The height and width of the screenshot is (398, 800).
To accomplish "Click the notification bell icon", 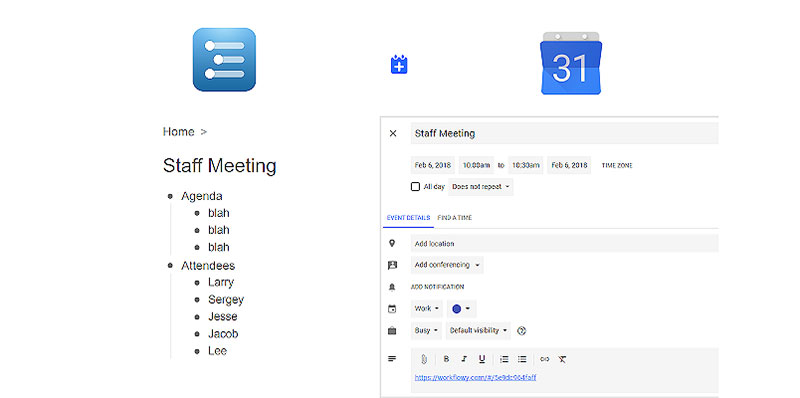I will [x=392, y=287].
